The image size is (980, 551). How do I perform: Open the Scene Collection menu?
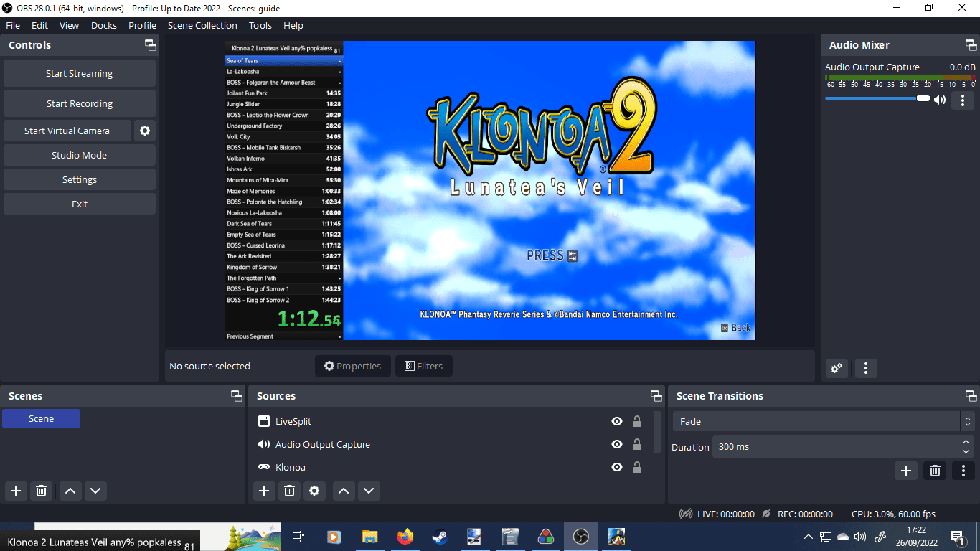coord(202,25)
